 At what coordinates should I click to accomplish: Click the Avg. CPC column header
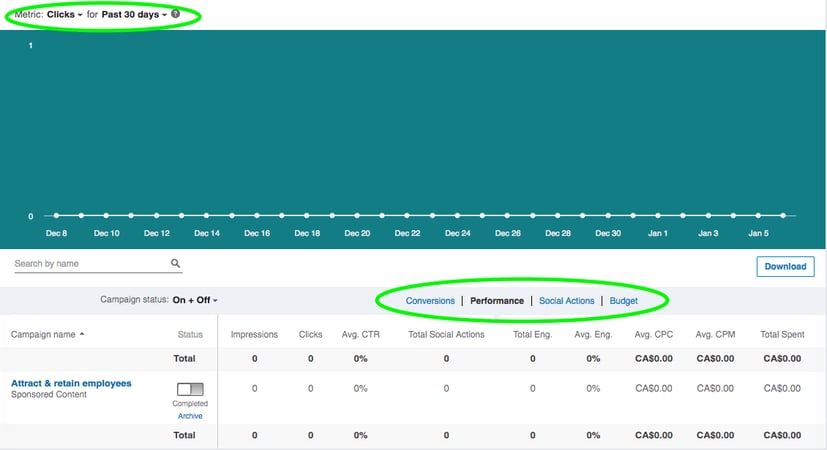pyautogui.click(x=653, y=334)
